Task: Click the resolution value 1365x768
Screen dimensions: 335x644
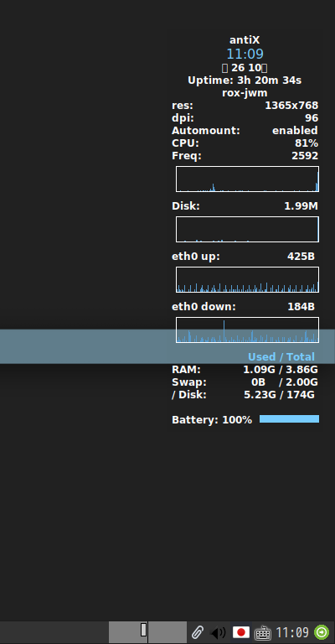Action: (x=291, y=106)
